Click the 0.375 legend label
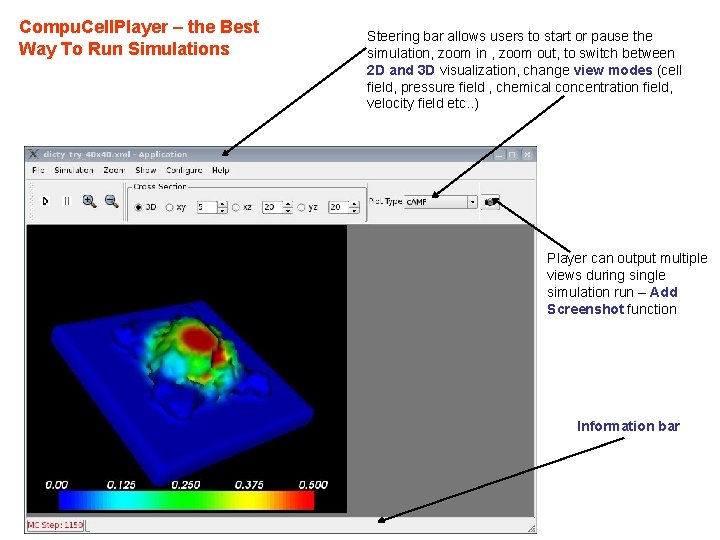 pos(249,485)
